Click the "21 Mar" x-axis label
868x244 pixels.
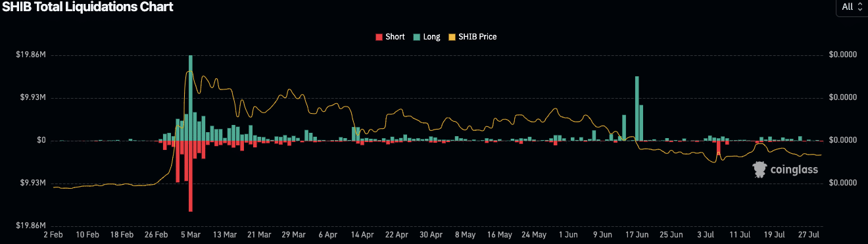tap(259, 234)
